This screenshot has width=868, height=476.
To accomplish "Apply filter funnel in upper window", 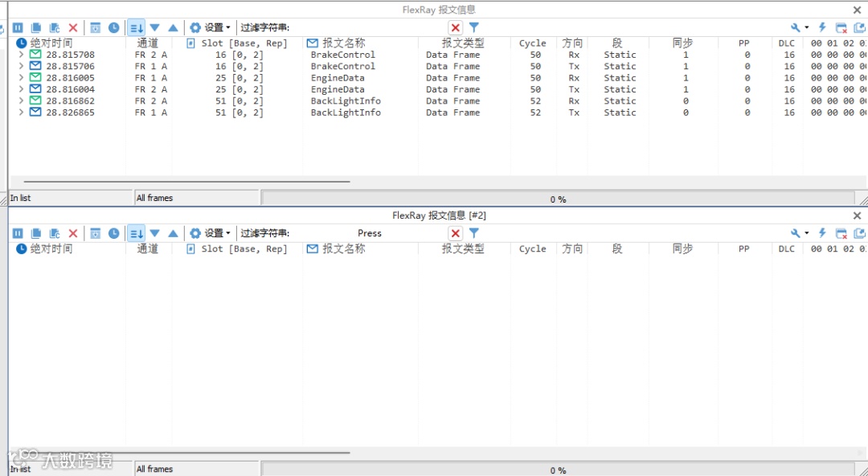I will click(474, 27).
